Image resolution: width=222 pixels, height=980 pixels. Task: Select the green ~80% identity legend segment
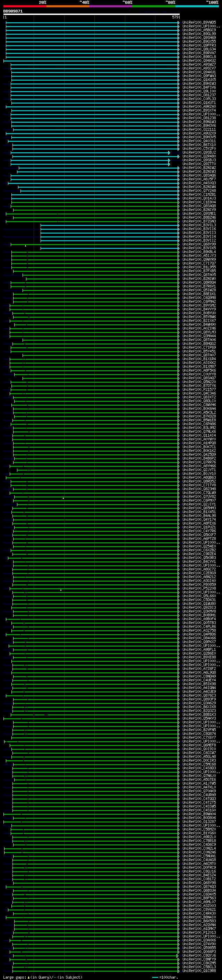point(154,6)
